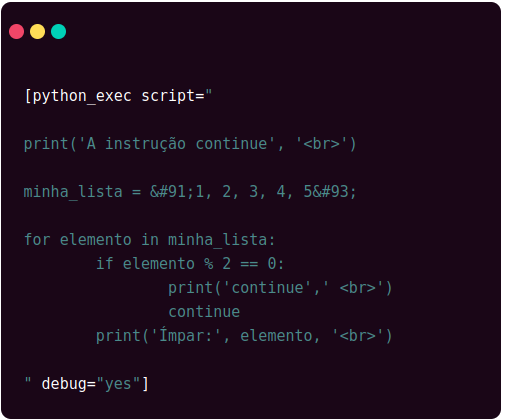
Task: Click the print('continue' statement
Action: pyautogui.click(x=280, y=288)
